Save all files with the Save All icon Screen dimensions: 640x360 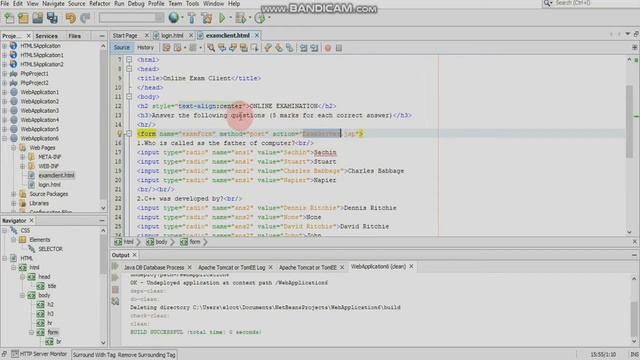point(52,18)
